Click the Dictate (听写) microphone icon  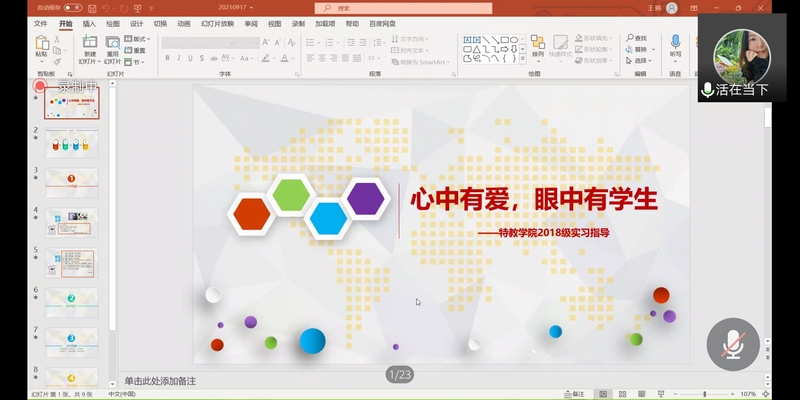[x=675, y=42]
